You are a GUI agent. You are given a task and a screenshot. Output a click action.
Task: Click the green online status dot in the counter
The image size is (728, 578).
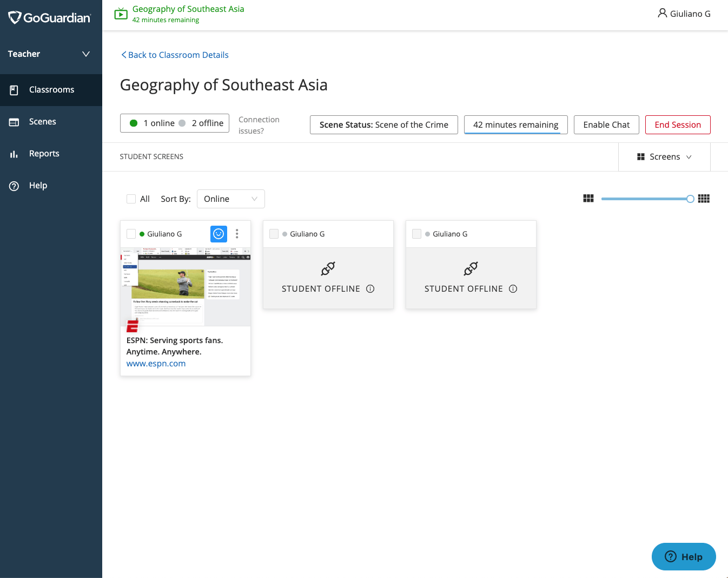(x=134, y=123)
